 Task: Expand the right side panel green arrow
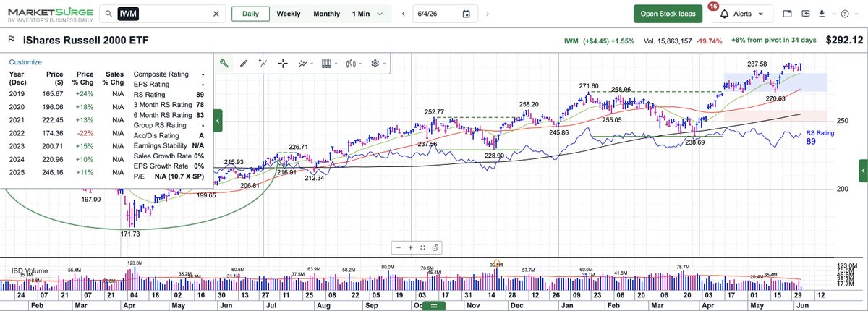862,170
